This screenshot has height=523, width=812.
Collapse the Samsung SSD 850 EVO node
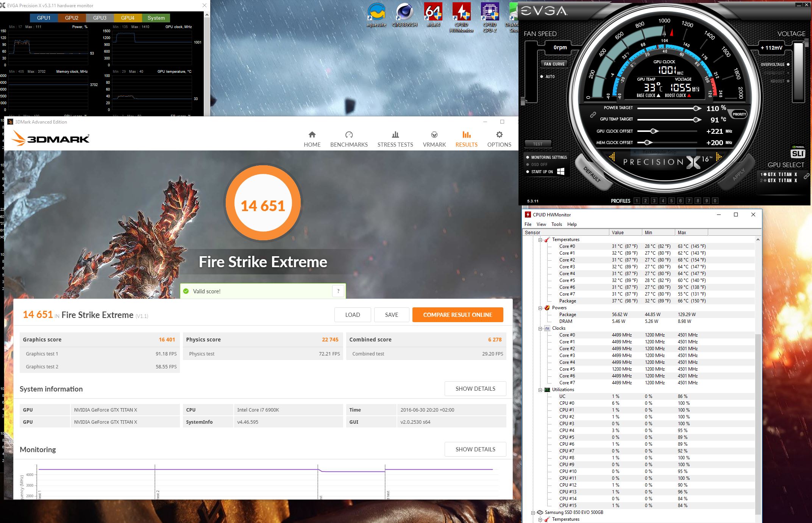click(533, 512)
